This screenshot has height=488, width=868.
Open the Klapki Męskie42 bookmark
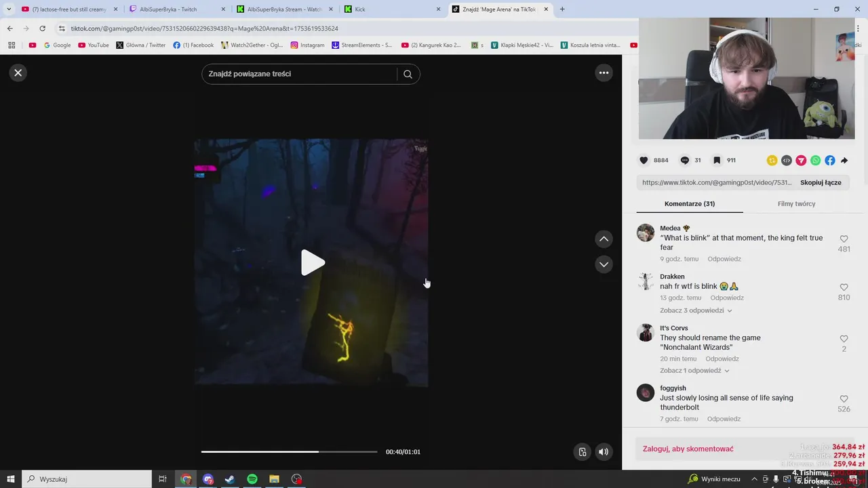(x=522, y=45)
